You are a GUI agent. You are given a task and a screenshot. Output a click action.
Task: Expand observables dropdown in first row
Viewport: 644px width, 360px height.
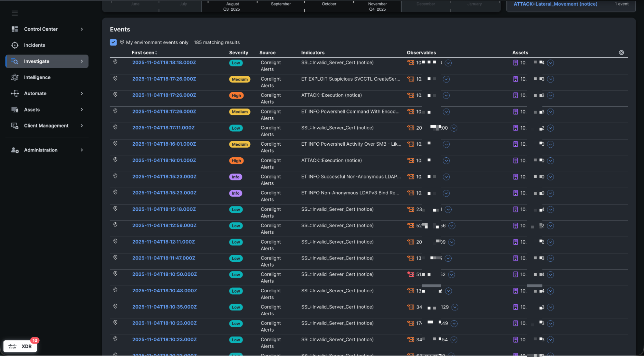tap(448, 63)
